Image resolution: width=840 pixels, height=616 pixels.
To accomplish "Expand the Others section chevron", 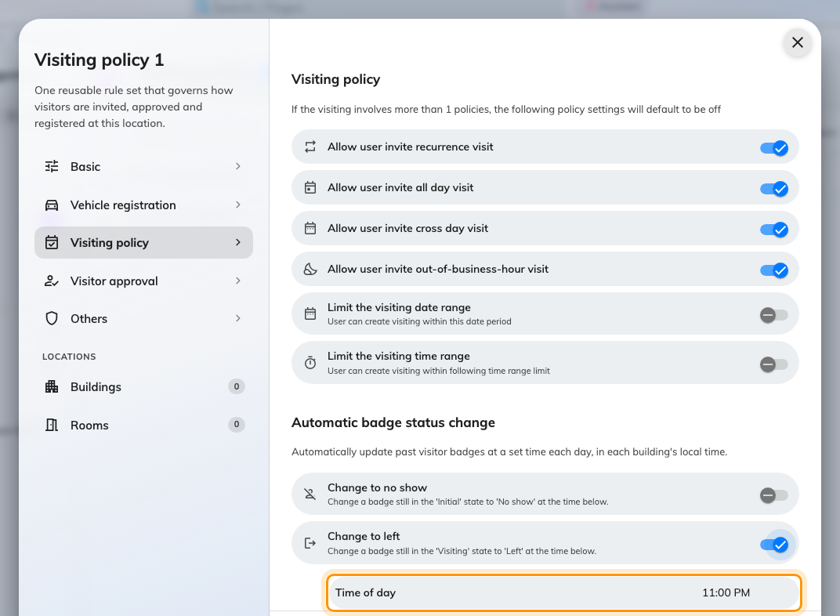I will click(x=238, y=319).
